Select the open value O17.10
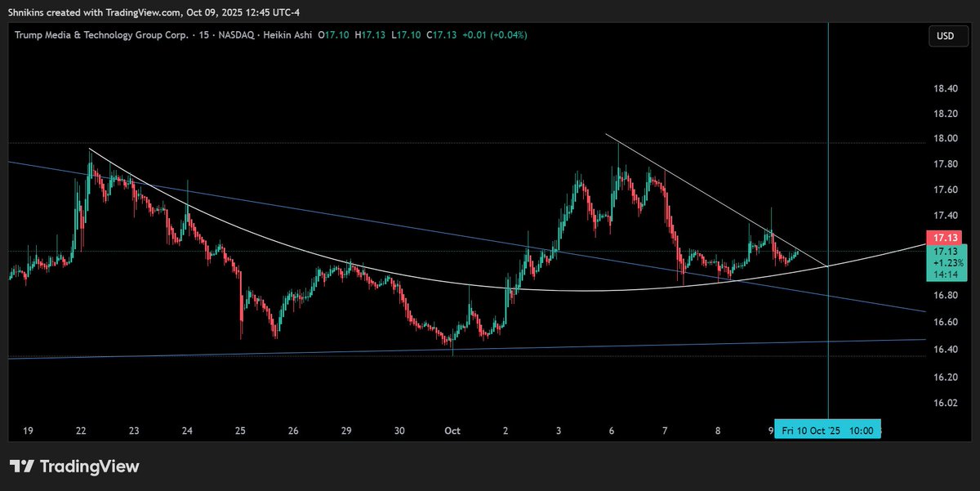This screenshot has height=491, width=980. point(332,35)
